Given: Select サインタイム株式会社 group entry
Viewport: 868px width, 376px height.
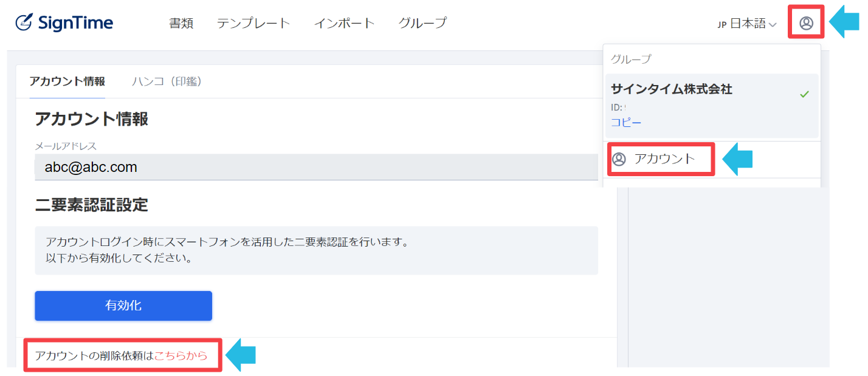Looking at the screenshot, I should pyautogui.click(x=712, y=106).
